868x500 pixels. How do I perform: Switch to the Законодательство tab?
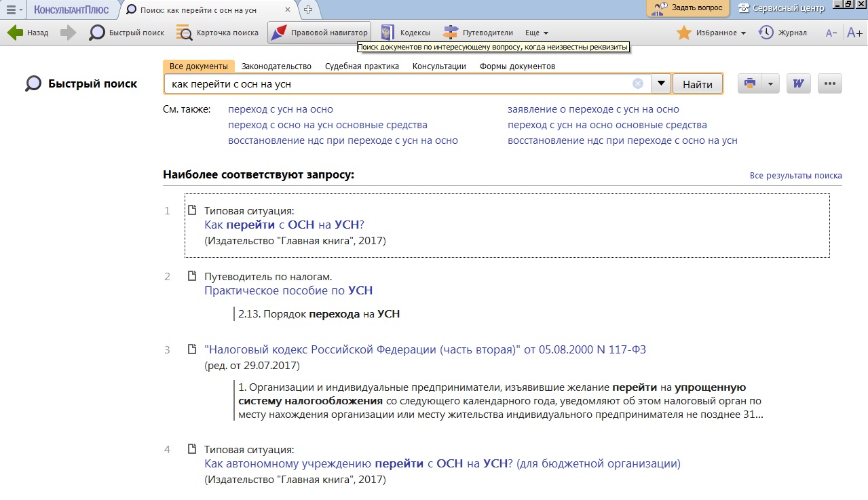pos(276,66)
